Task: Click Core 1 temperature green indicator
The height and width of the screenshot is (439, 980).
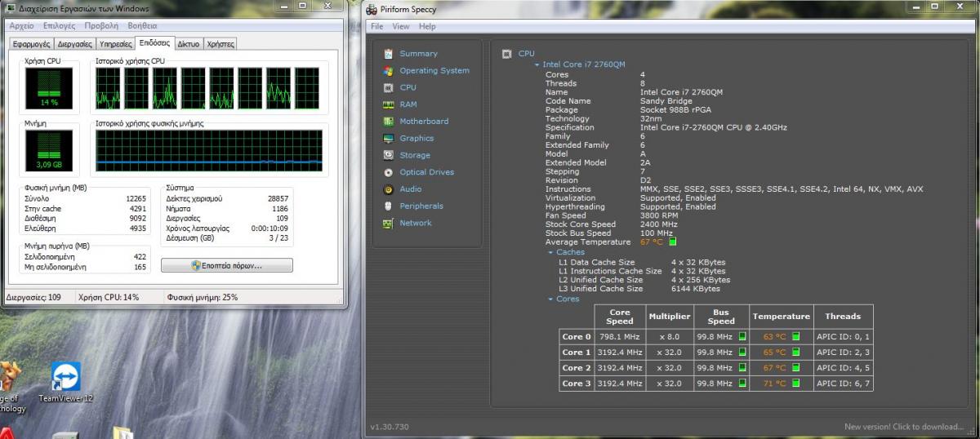Action: pos(795,353)
